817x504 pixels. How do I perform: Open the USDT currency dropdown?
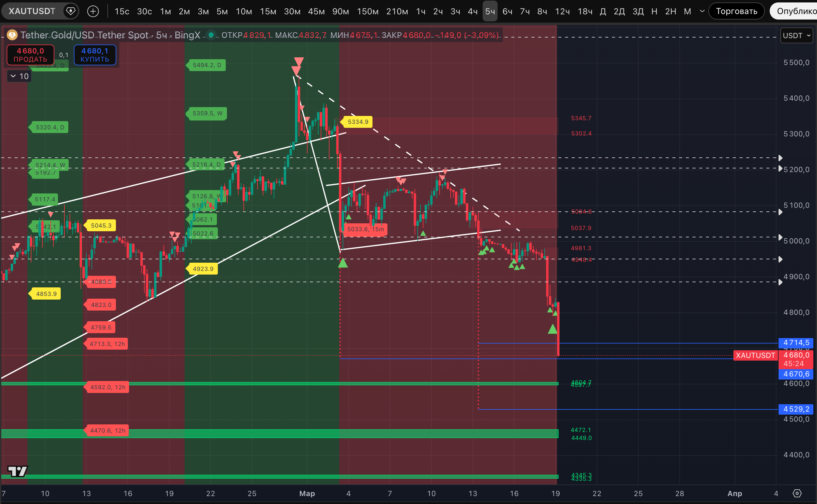(x=796, y=35)
